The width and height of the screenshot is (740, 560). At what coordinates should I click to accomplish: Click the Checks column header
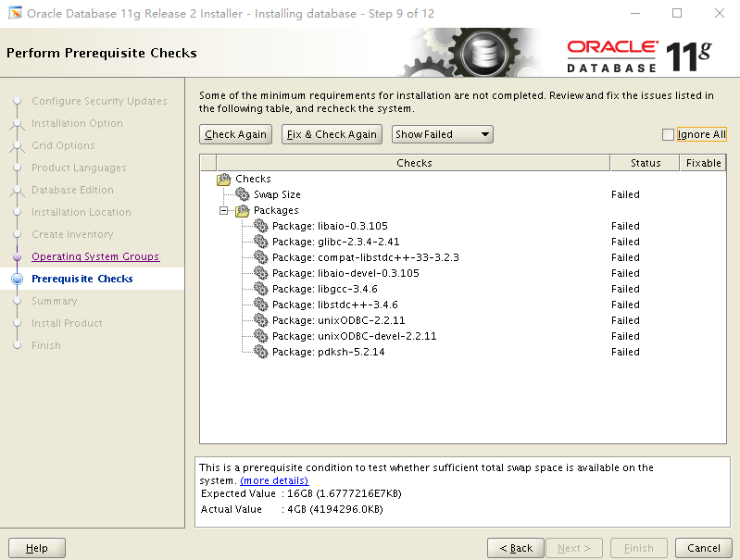[x=413, y=163]
